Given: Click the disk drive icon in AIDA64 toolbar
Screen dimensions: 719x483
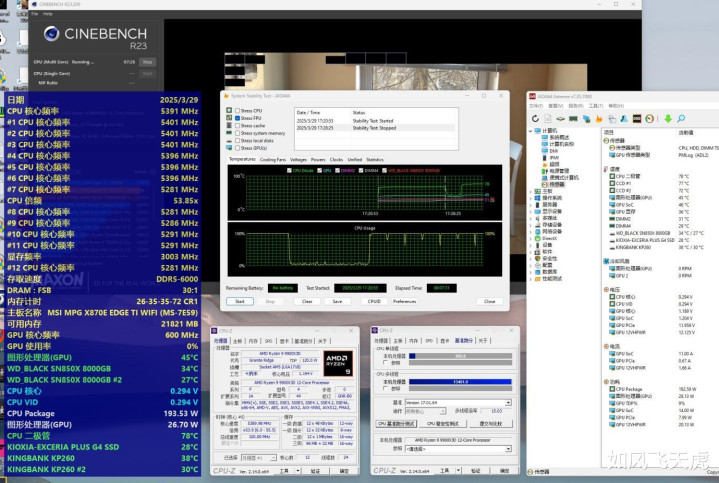Looking at the screenshot, I should pos(560,118).
